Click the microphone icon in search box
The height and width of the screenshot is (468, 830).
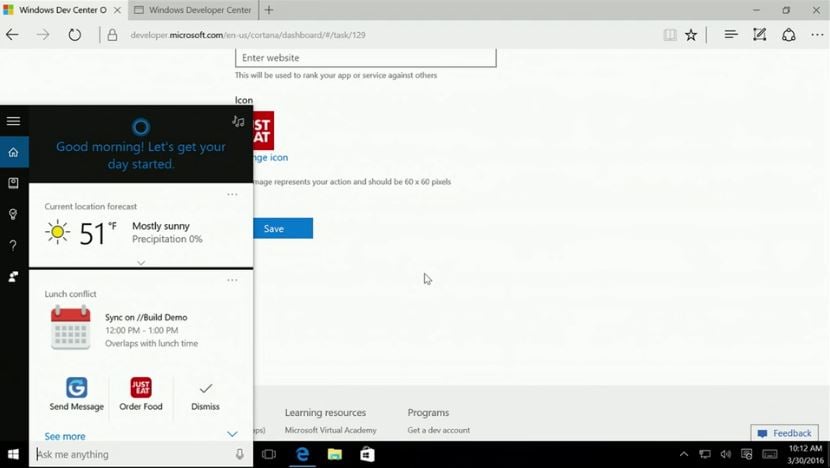240,454
